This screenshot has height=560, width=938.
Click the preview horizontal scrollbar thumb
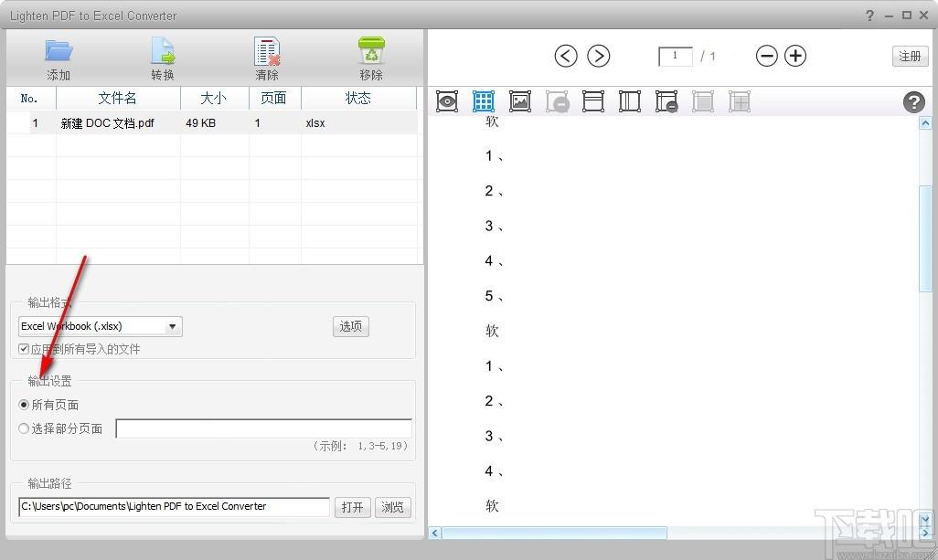pos(554,533)
